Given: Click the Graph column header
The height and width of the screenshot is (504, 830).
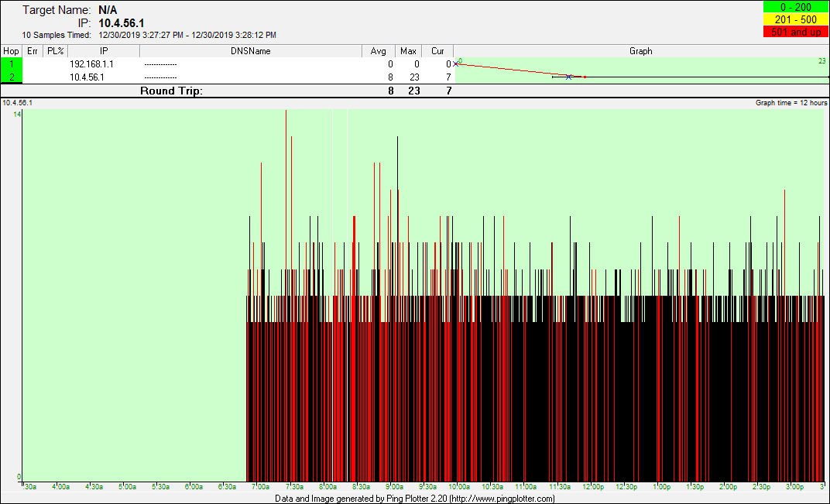Looking at the screenshot, I should [x=640, y=51].
